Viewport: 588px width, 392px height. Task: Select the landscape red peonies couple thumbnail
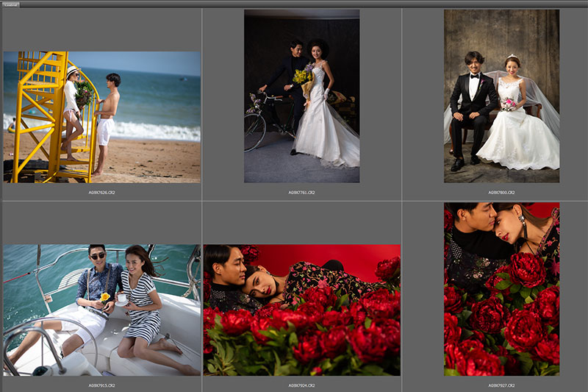302,310
